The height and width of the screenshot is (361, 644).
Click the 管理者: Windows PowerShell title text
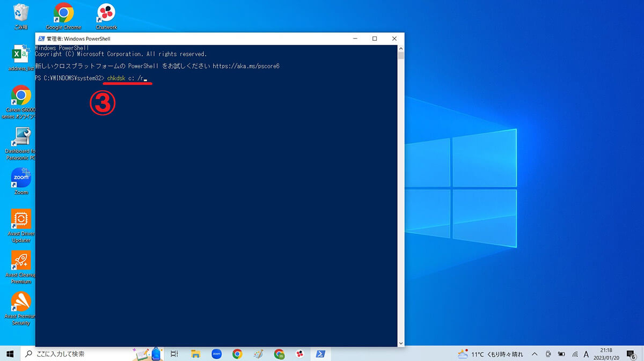click(x=78, y=39)
